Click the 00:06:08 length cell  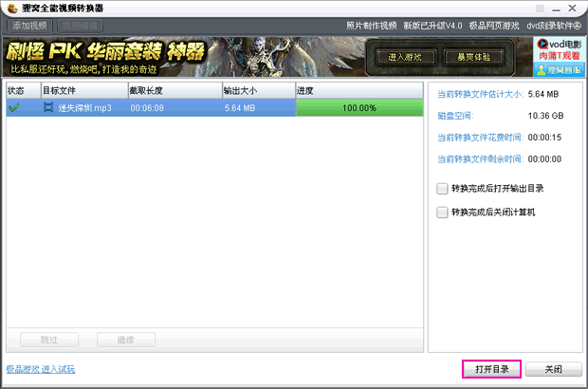point(147,108)
